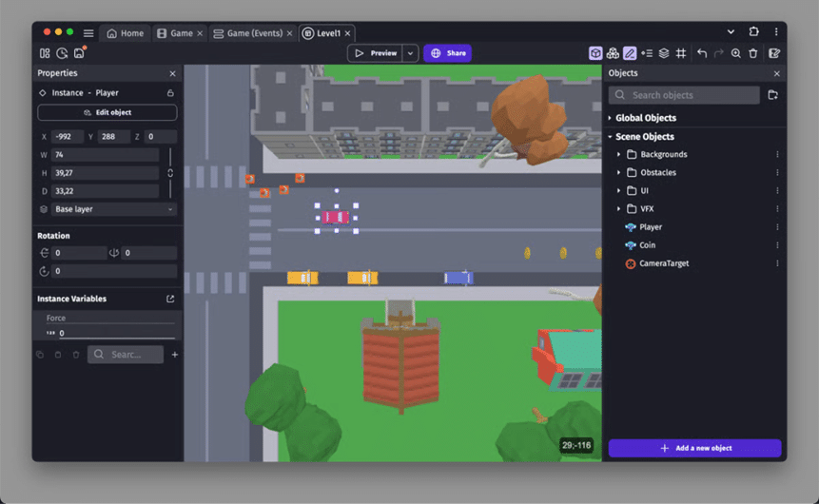Toggle the instance lock icon

tap(170, 93)
